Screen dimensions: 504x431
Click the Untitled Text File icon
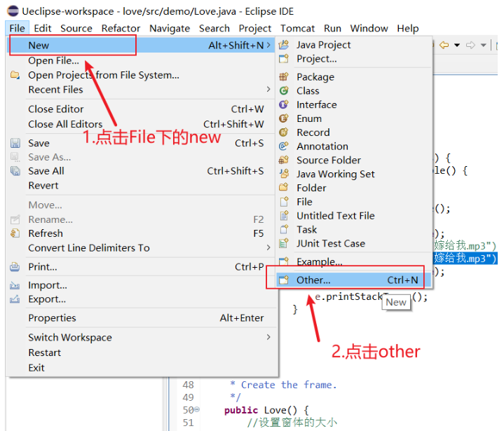pos(284,215)
